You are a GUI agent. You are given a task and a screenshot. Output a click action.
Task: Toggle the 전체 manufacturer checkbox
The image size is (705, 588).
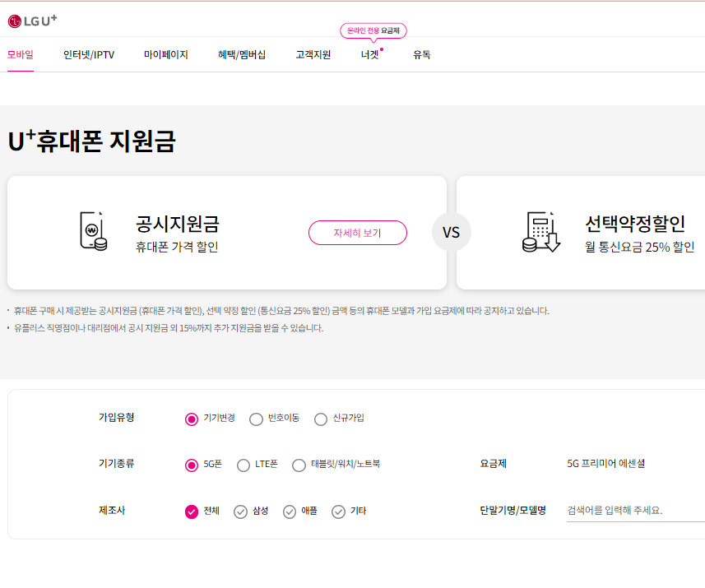[x=192, y=512]
